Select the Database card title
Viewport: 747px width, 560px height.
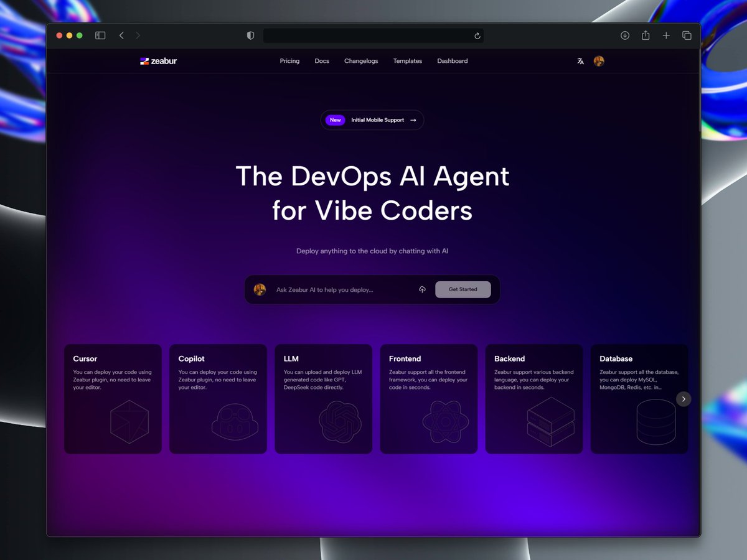click(616, 358)
